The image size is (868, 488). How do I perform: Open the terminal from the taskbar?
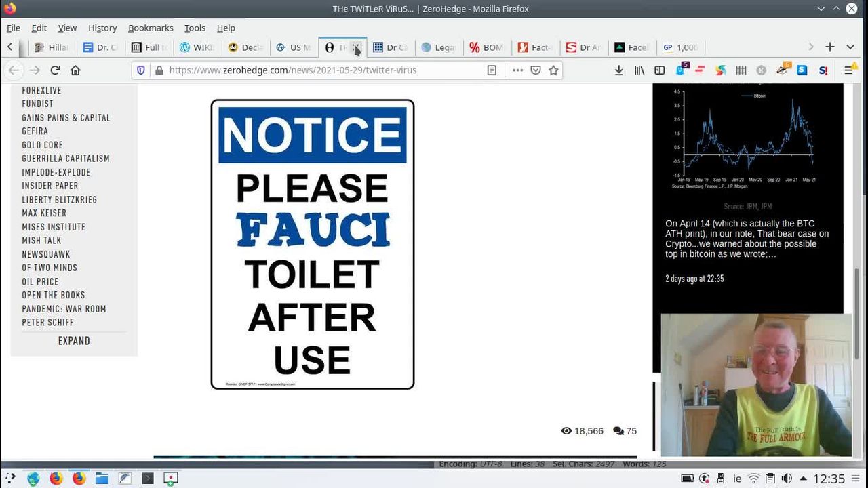148,479
